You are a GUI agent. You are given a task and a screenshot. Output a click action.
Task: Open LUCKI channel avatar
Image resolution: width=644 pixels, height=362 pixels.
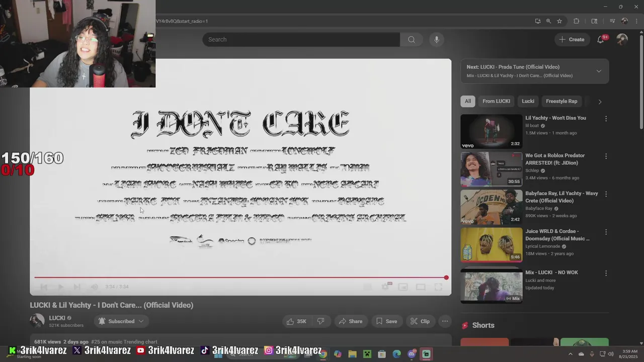click(37, 321)
